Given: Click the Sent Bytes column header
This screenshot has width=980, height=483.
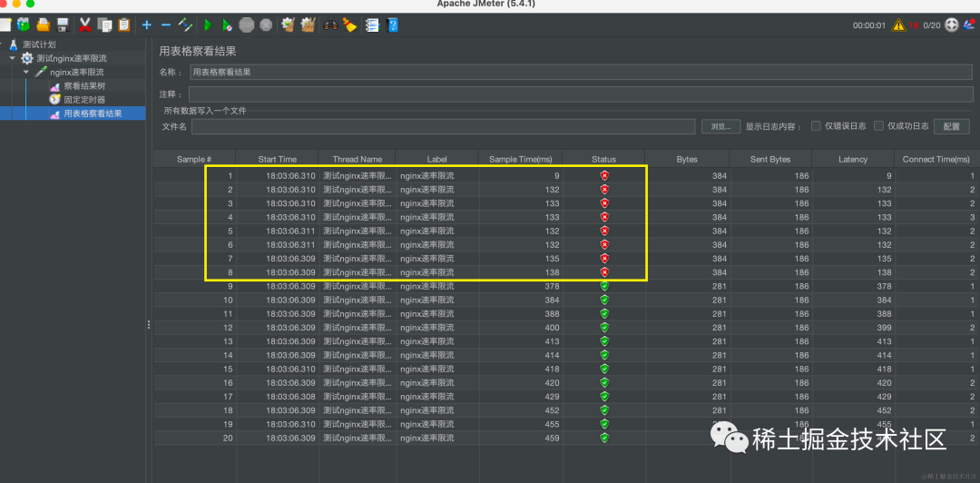Looking at the screenshot, I should (770, 160).
